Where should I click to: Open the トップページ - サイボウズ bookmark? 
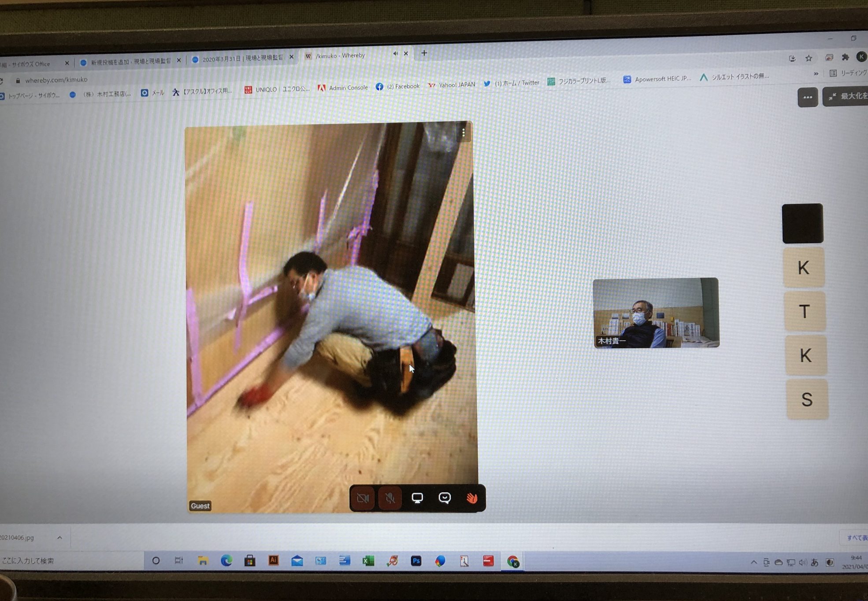(30, 96)
